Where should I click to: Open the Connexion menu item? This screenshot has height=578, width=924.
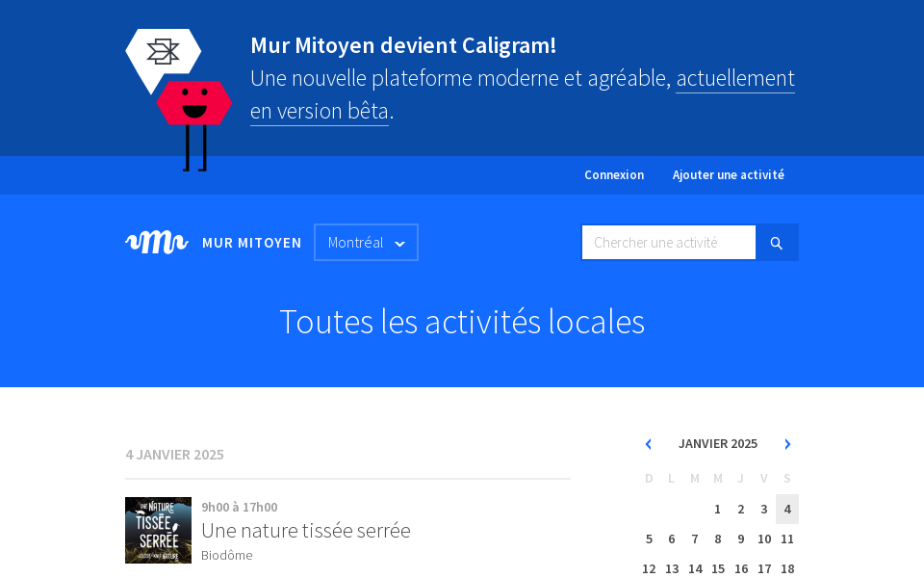point(613,175)
